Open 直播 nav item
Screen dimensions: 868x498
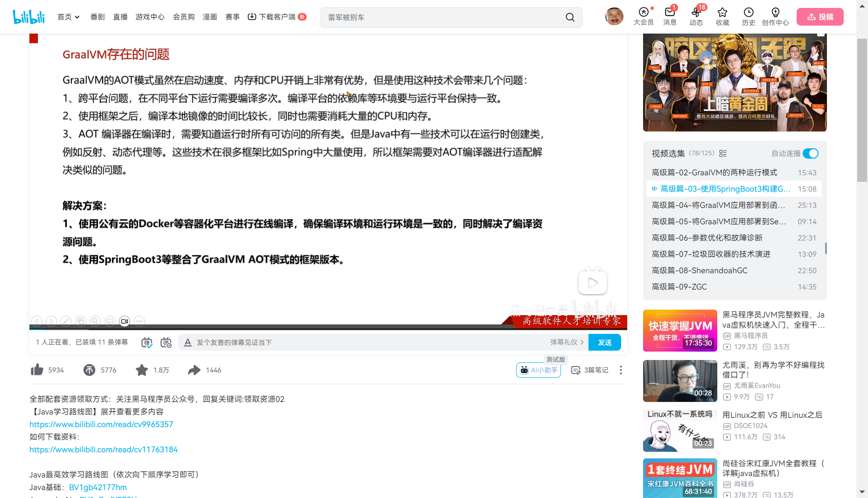[x=120, y=17]
